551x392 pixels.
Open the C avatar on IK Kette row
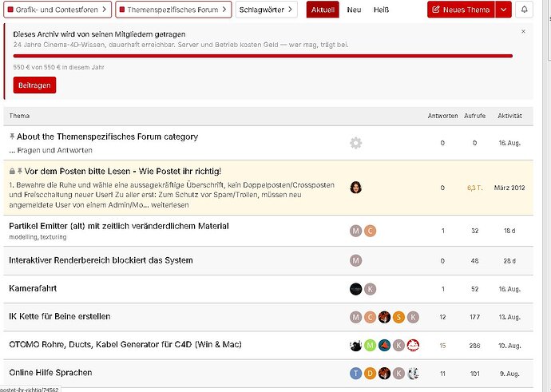(x=370, y=317)
